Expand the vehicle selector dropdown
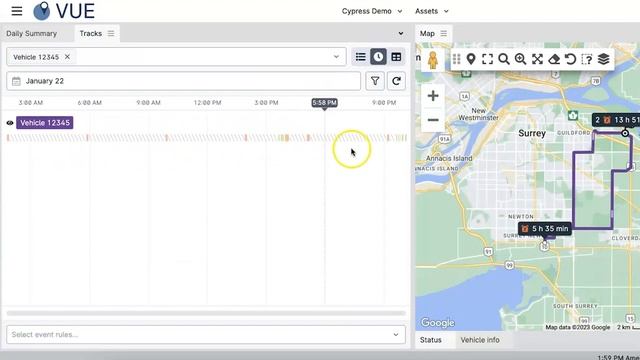 coord(336,57)
